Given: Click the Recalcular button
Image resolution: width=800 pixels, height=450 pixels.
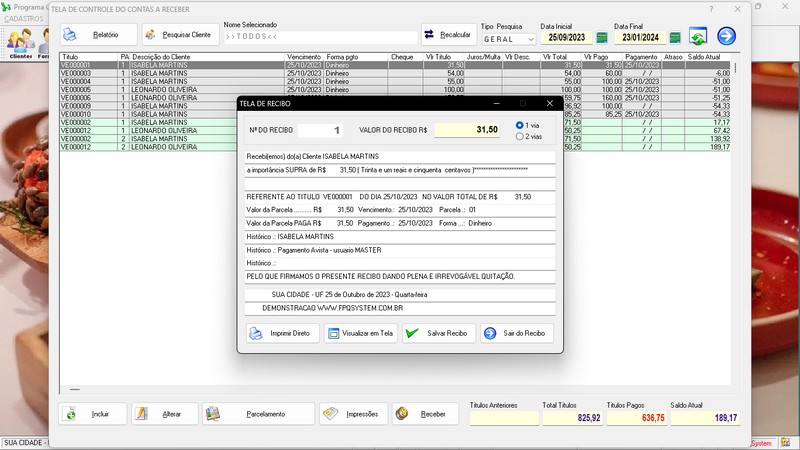Looking at the screenshot, I should [449, 35].
